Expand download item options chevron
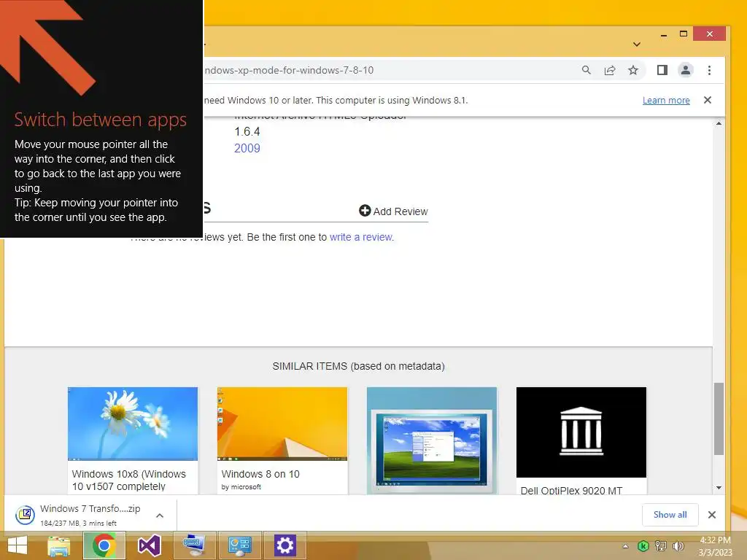Screen dimensions: 747x560 pos(160,516)
